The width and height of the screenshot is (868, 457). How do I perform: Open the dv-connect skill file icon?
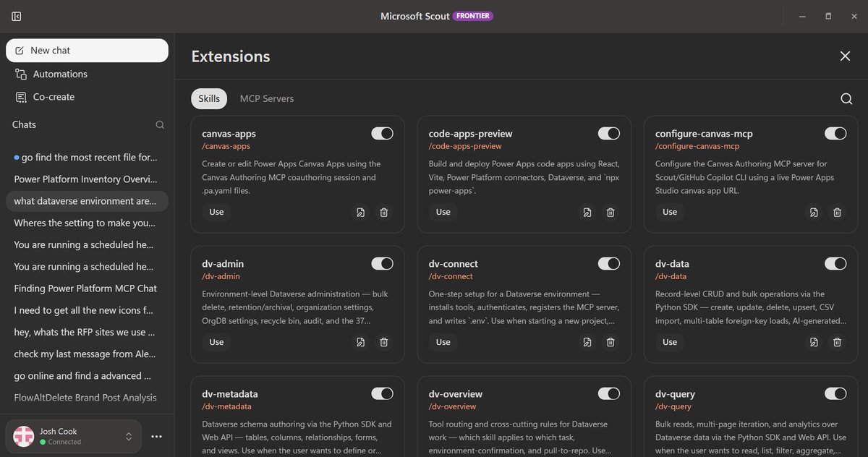(587, 342)
